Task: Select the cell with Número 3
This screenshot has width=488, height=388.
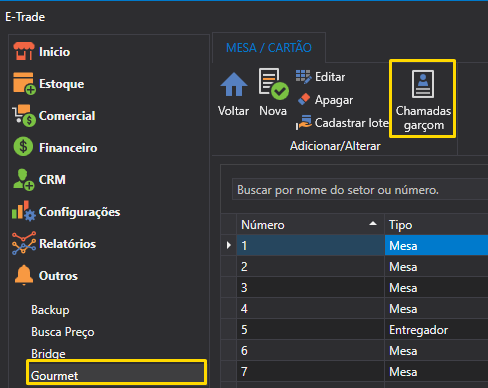Action: [x=310, y=287]
